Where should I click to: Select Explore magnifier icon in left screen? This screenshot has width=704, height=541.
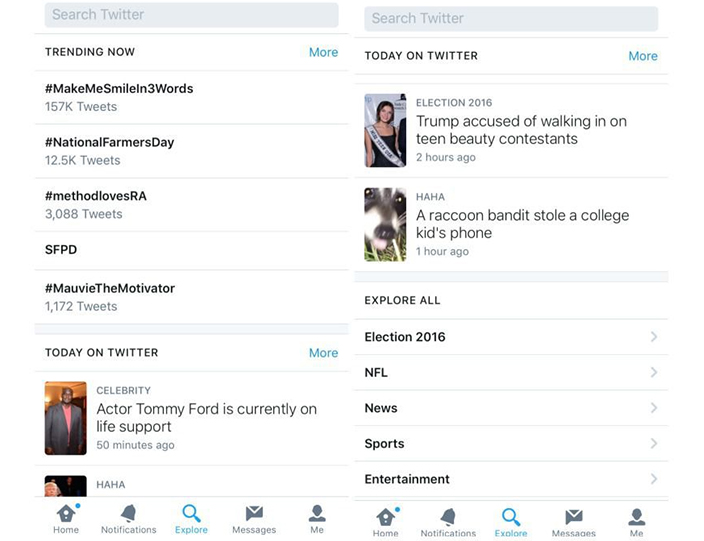coord(191,514)
